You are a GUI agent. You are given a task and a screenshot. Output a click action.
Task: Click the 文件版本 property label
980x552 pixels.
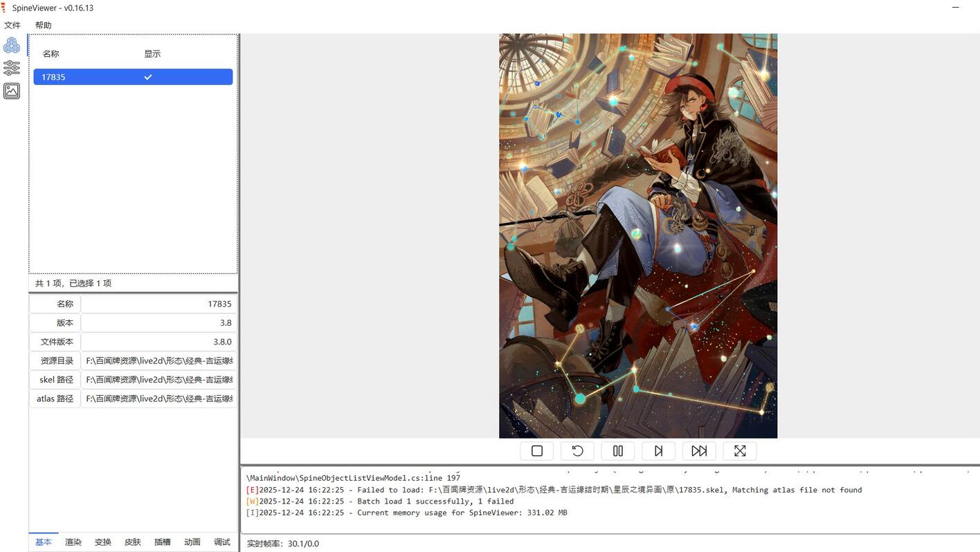[x=57, y=342]
